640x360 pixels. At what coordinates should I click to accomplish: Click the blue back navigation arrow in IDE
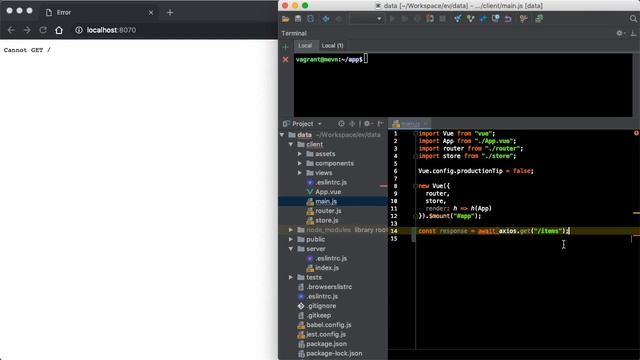[326, 19]
